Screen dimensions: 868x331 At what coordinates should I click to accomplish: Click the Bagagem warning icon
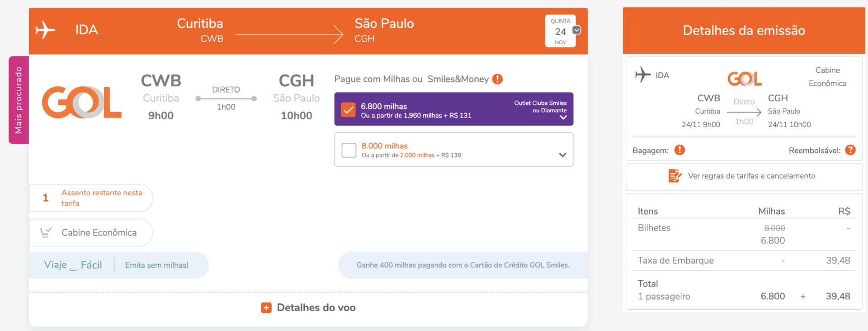click(x=679, y=150)
